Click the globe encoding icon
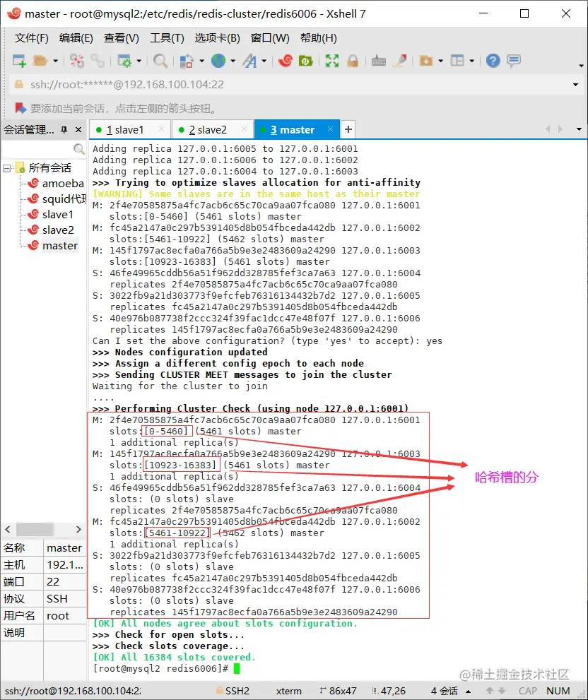The height and width of the screenshot is (700, 588). click(218, 61)
